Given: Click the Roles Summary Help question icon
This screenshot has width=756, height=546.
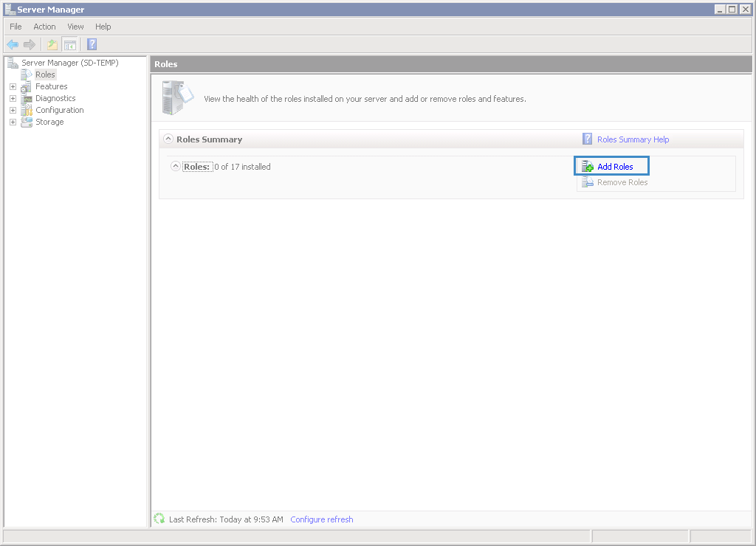Looking at the screenshot, I should 588,139.
